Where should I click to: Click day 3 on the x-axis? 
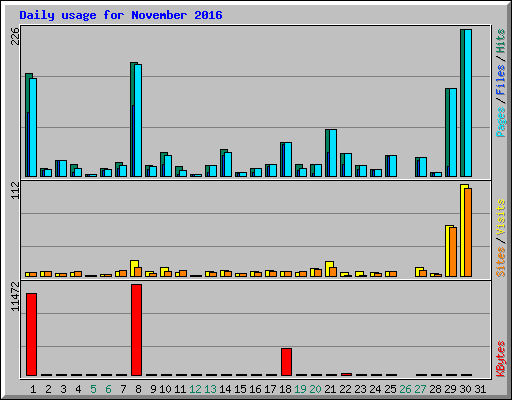[63, 389]
